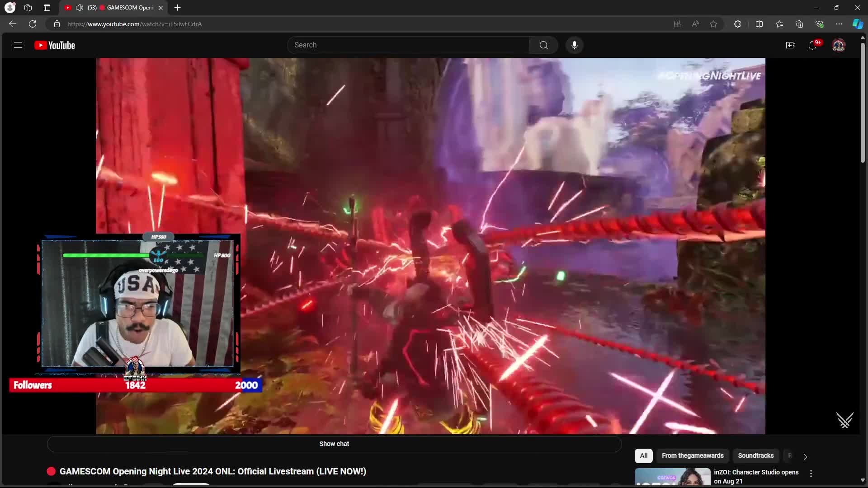The image size is (868, 488).
Task: Toggle split screen view
Action: pos(759,24)
